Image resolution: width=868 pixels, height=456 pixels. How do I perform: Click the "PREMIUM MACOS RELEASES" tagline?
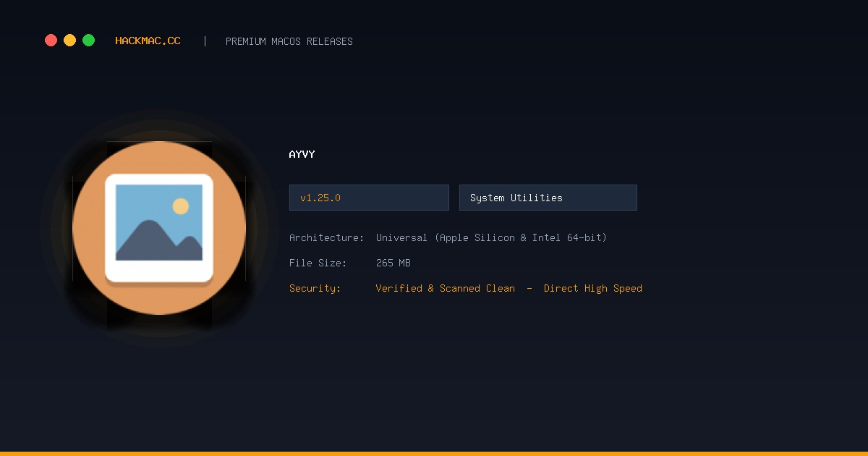click(289, 41)
